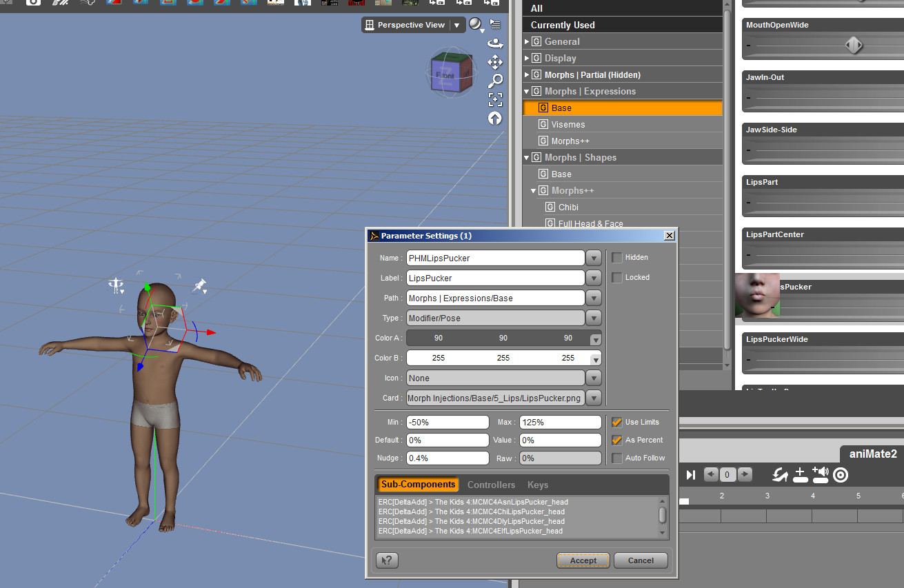
Task: Open the Card path dropdown arrow
Action: [x=594, y=398]
